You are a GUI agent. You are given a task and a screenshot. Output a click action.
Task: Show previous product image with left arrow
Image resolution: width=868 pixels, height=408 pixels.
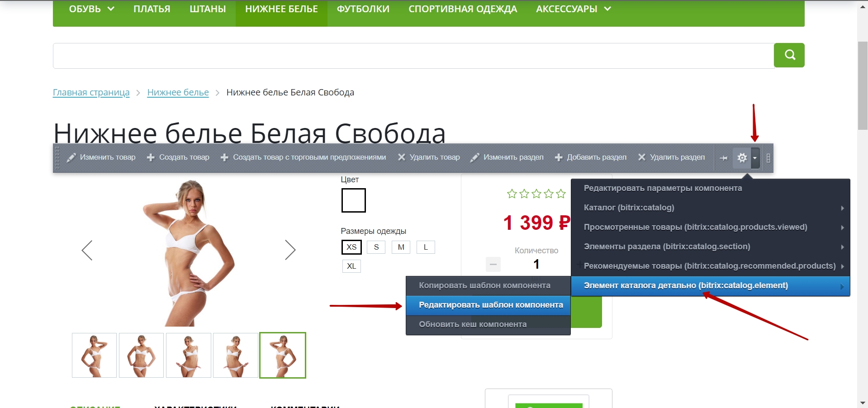point(87,250)
